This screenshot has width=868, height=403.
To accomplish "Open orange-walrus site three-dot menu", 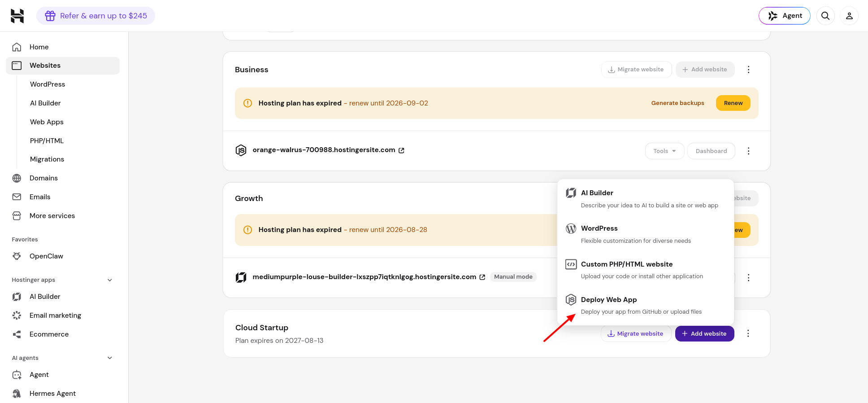I will point(748,151).
